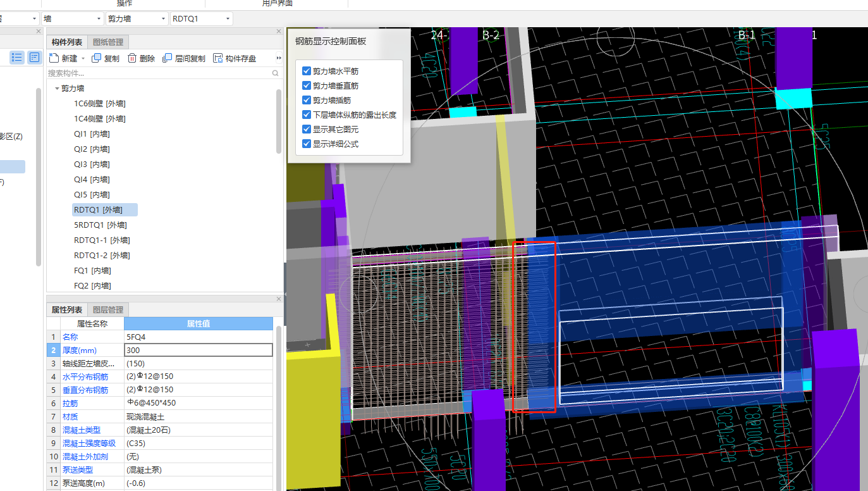Select QI4 [内墙] component
868x491 pixels.
click(x=92, y=180)
